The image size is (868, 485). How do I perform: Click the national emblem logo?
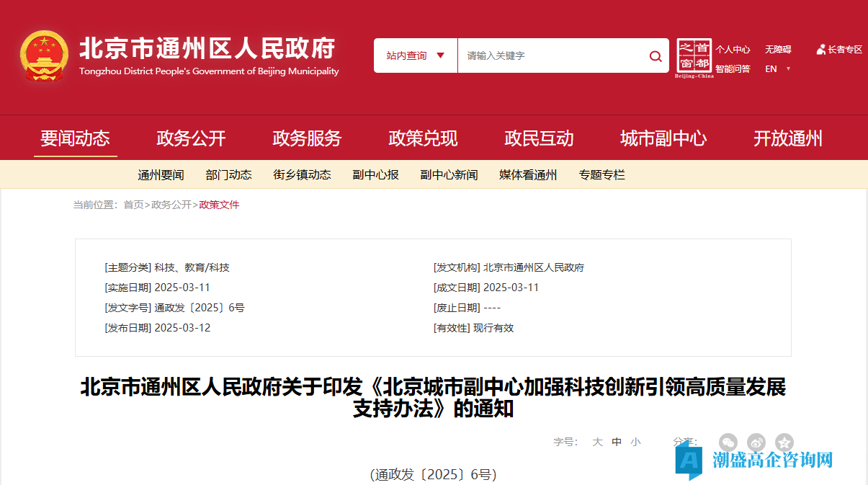45,55
